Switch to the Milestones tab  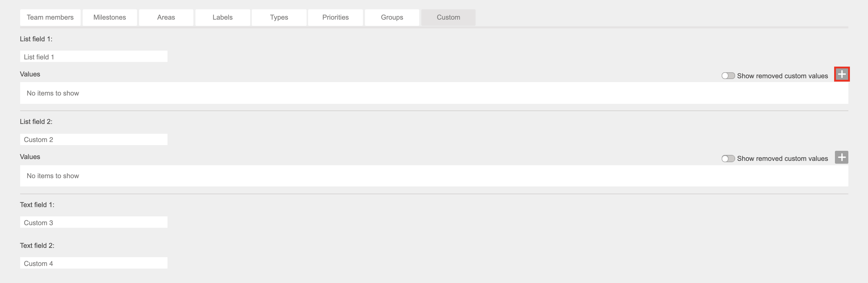click(x=110, y=18)
